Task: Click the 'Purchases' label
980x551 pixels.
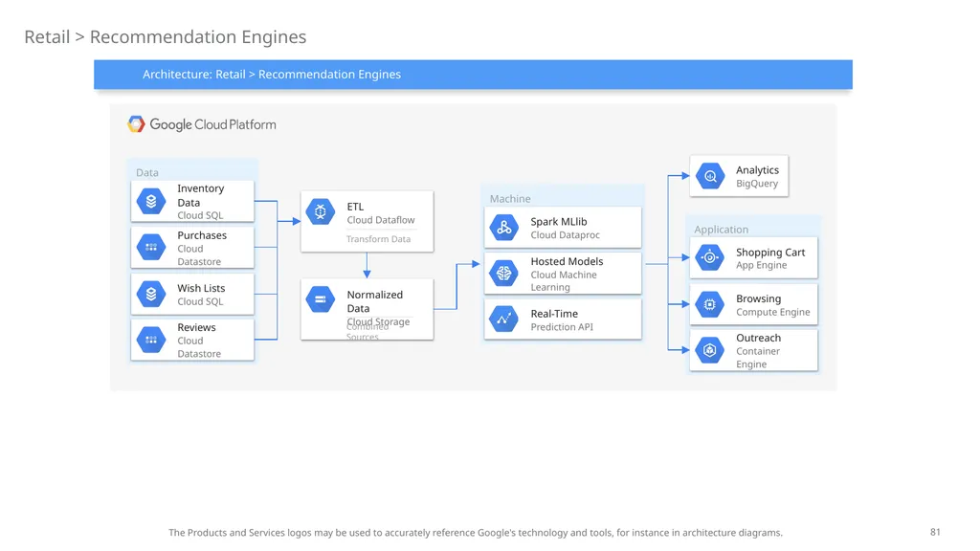Action: pyautogui.click(x=202, y=235)
